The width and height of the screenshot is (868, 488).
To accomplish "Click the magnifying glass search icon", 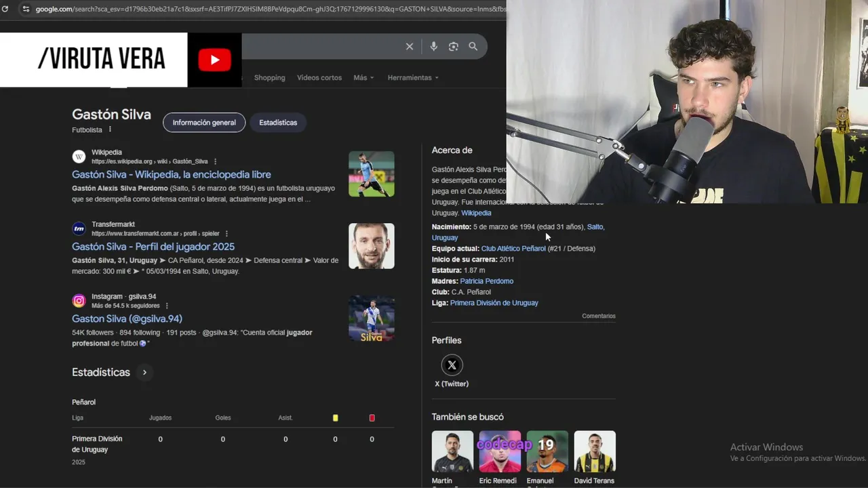I will tap(473, 47).
